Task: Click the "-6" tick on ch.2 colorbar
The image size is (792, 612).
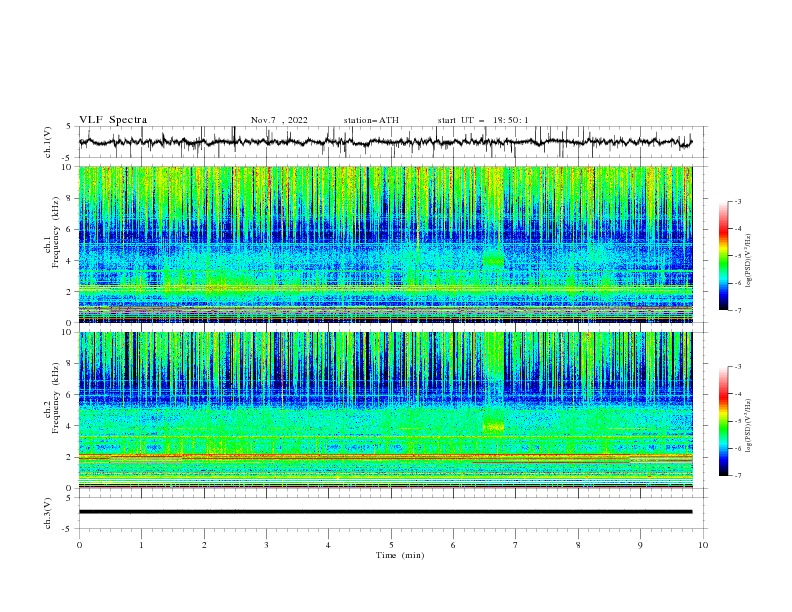Action: pyautogui.click(x=737, y=448)
